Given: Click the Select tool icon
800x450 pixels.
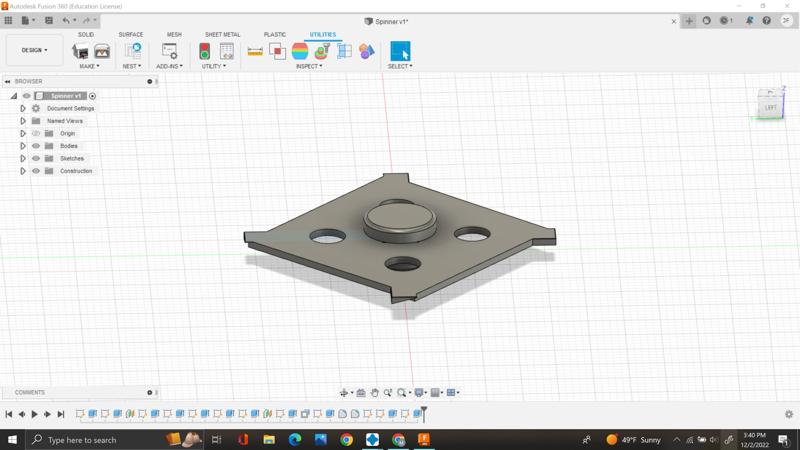Looking at the screenshot, I should [x=400, y=51].
